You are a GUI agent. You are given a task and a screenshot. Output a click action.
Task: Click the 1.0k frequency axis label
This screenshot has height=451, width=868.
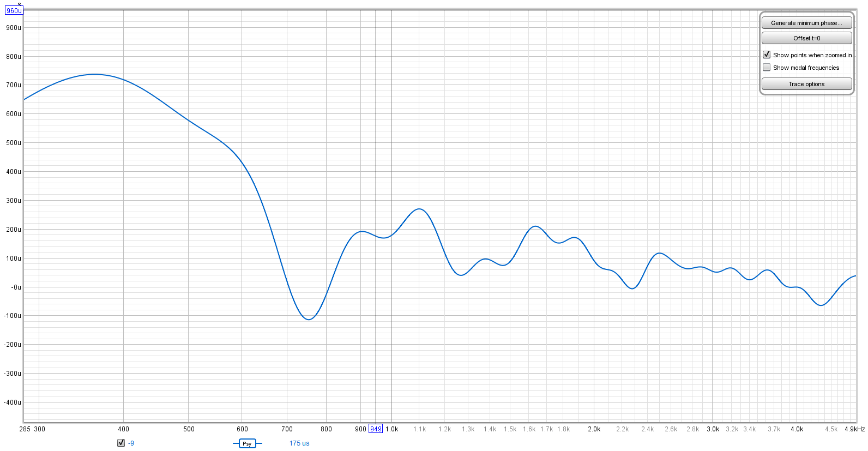pos(391,429)
